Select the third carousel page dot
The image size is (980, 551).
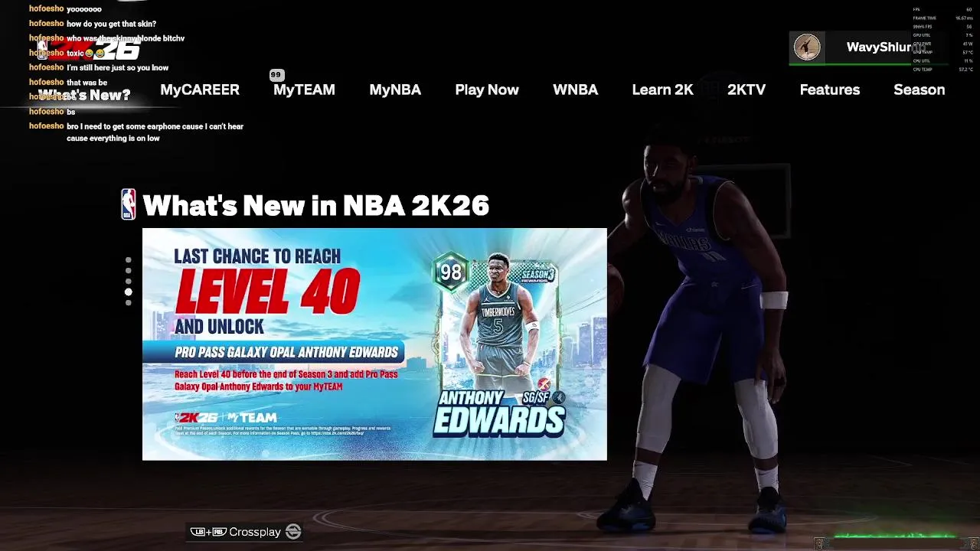(x=128, y=282)
